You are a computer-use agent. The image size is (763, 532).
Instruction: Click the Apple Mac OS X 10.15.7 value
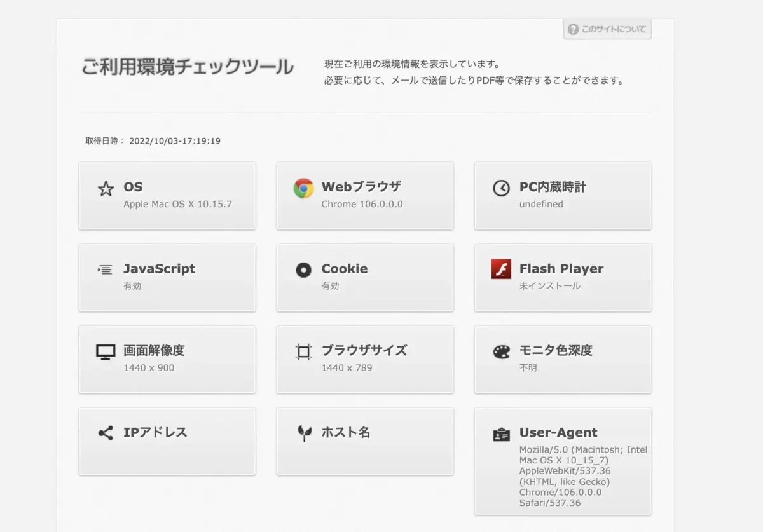click(177, 204)
